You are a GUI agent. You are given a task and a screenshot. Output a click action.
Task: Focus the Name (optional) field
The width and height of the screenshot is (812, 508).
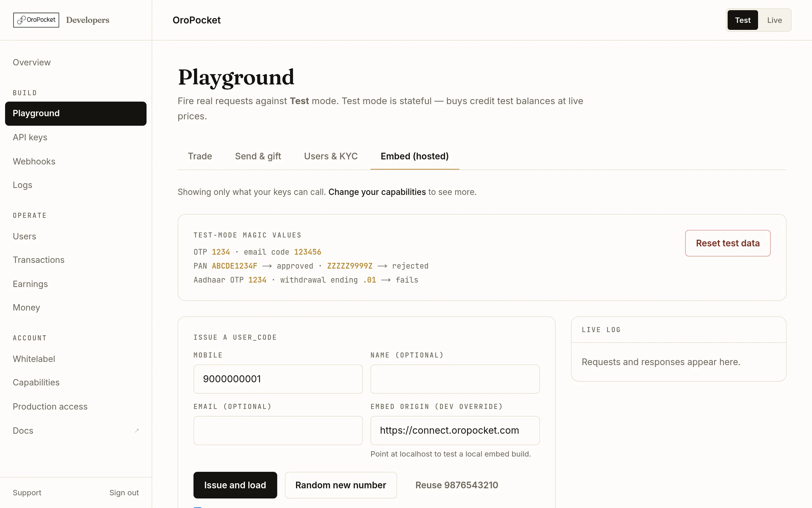[x=455, y=379]
